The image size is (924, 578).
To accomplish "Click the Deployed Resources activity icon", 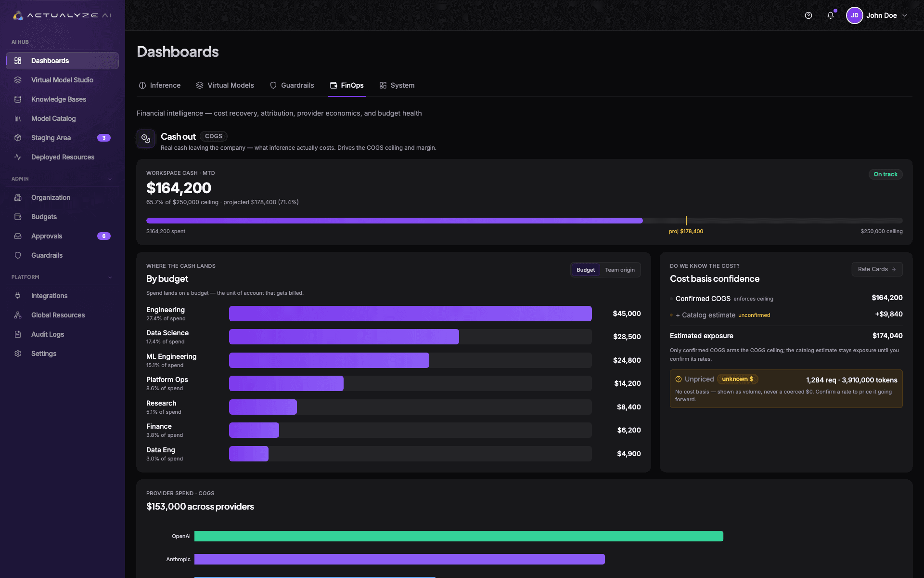I will [x=18, y=157].
